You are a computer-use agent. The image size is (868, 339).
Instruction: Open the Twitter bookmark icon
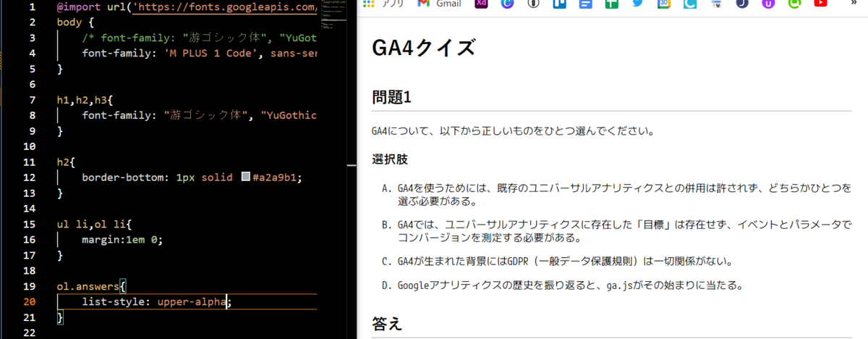click(x=637, y=4)
